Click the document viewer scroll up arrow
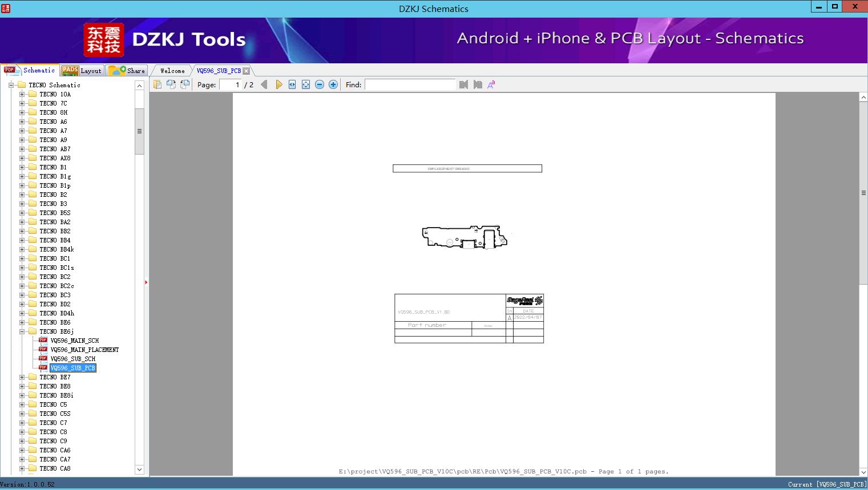 coord(863,98)
